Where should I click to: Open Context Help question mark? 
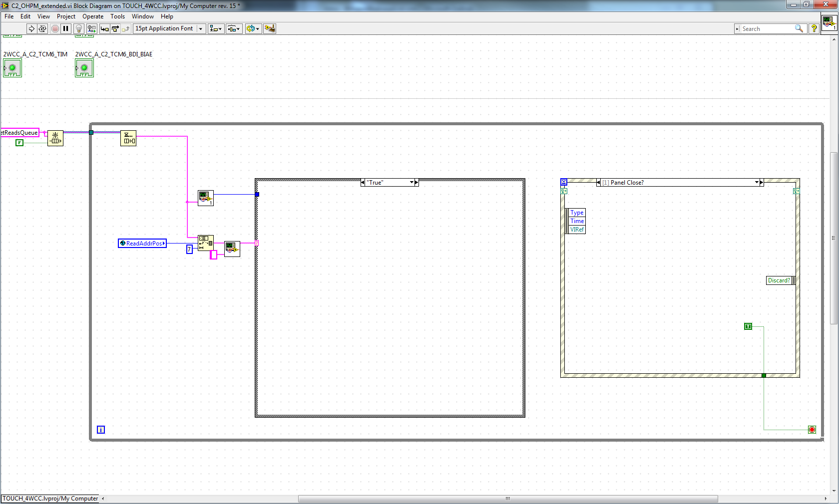click(x=814, y=29)
